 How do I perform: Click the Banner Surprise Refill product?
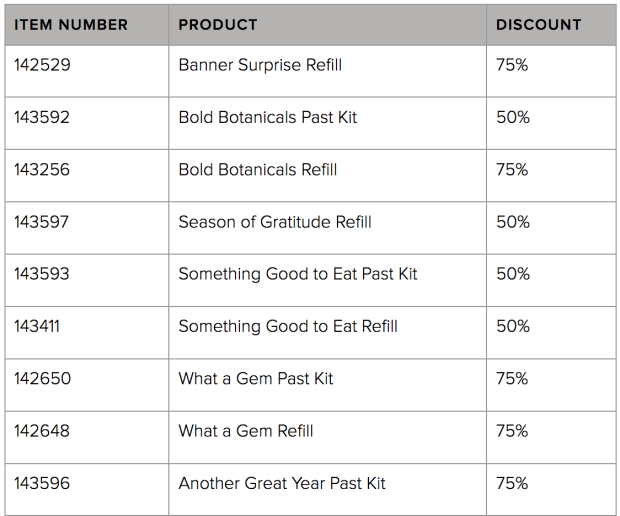click(x=260, y=65)
